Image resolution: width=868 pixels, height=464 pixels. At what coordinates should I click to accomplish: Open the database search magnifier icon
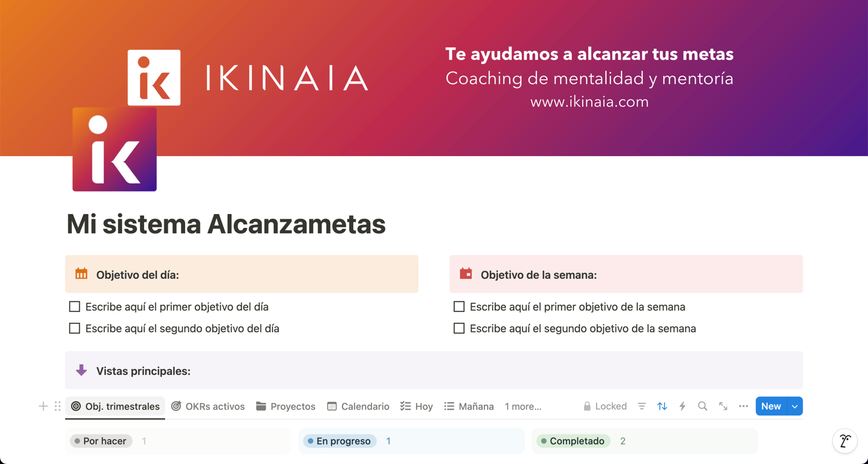703,407
